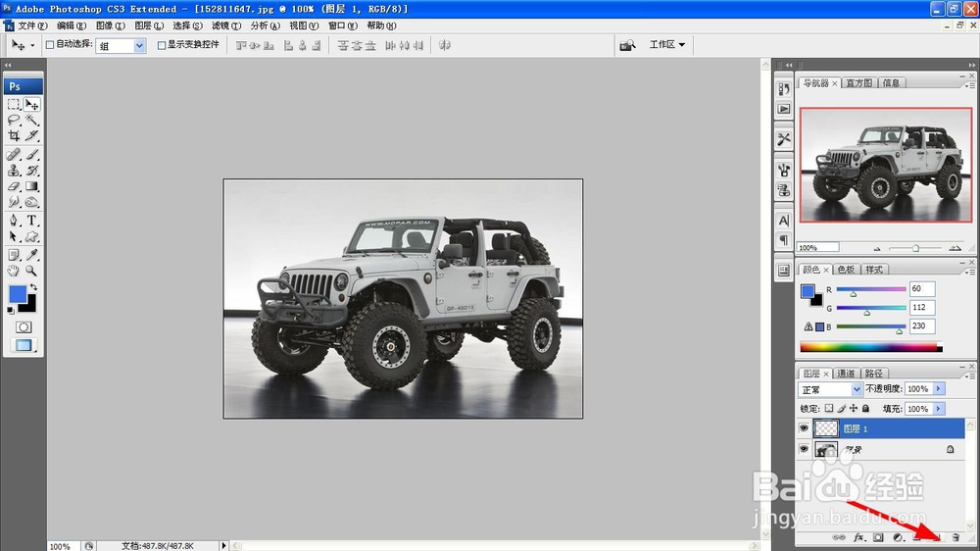The width and height of the screenshot is (980, 551).
Task: Select the Move tool in toolbox
Action: click(x=32, y=105)
